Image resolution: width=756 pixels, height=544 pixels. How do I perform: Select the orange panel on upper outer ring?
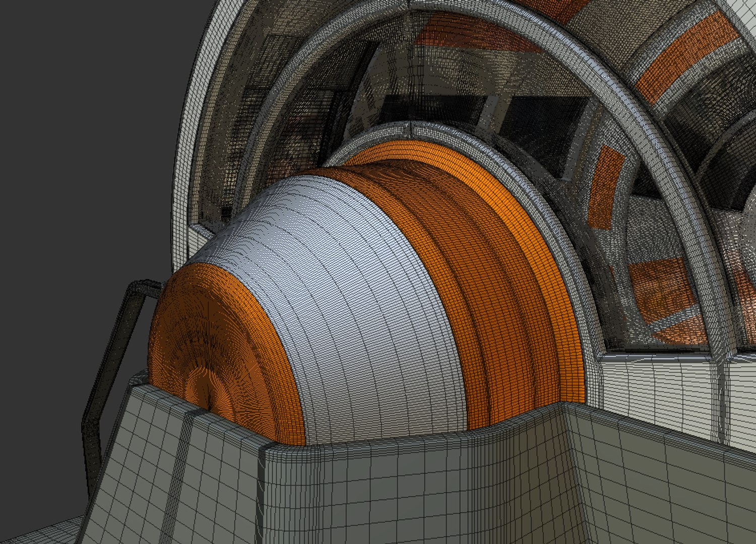680,58
